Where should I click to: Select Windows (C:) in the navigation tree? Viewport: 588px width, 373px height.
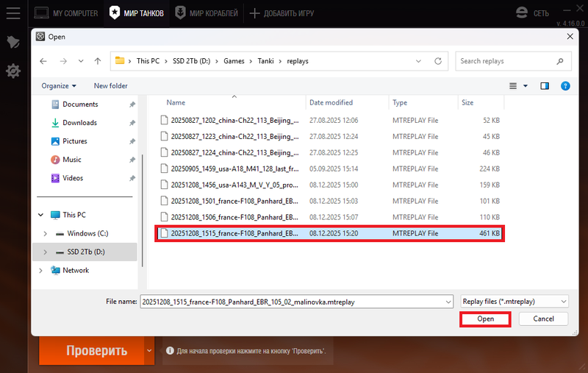point(87,233)
